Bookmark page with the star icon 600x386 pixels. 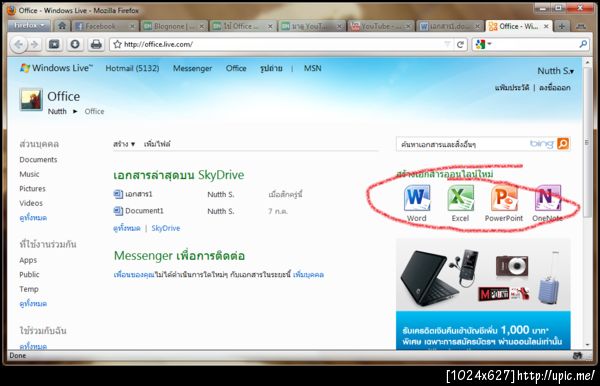(117, 44)
